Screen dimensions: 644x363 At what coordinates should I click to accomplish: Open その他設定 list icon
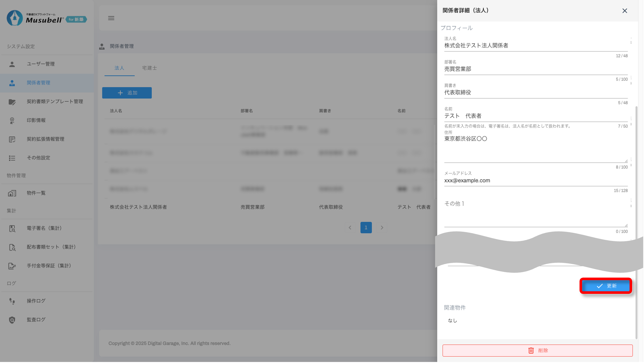(12, 158)
